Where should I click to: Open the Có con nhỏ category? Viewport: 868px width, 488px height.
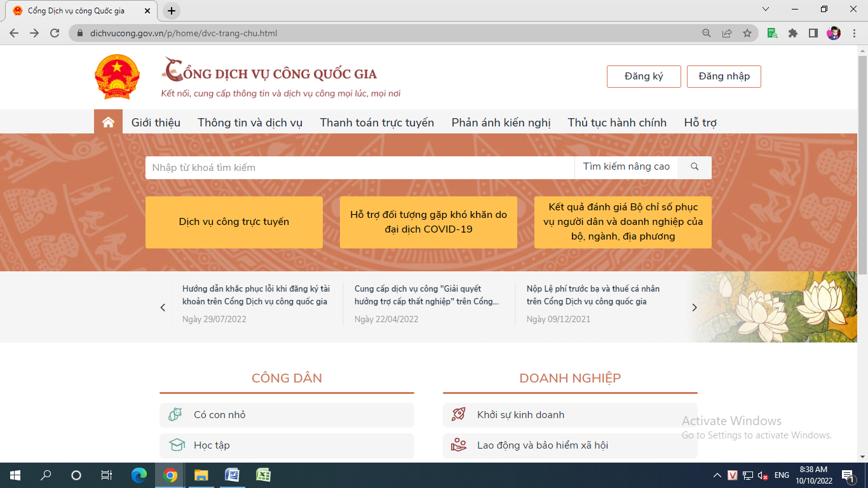tap(287, 415)
